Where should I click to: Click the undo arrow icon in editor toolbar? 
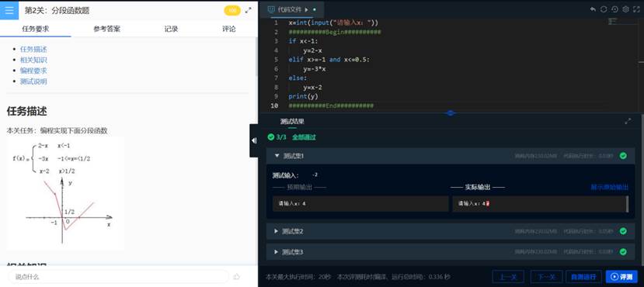pos(593,9)
